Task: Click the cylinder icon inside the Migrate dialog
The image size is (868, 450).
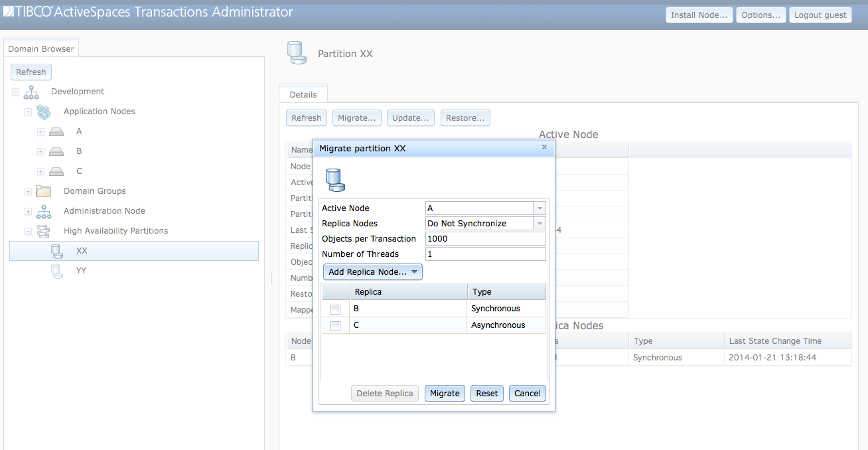Action: (x=334, y=179)
